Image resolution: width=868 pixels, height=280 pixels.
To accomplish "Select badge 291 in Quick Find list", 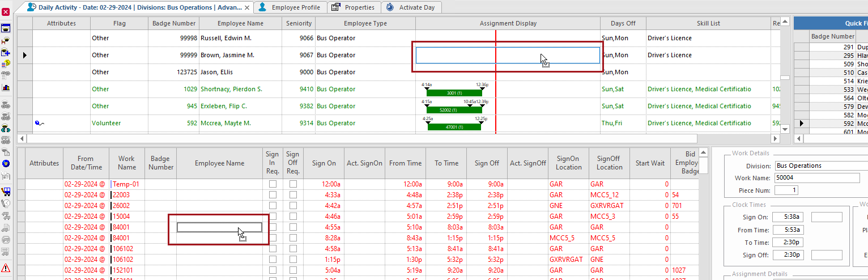I will (x=831, y=48).
